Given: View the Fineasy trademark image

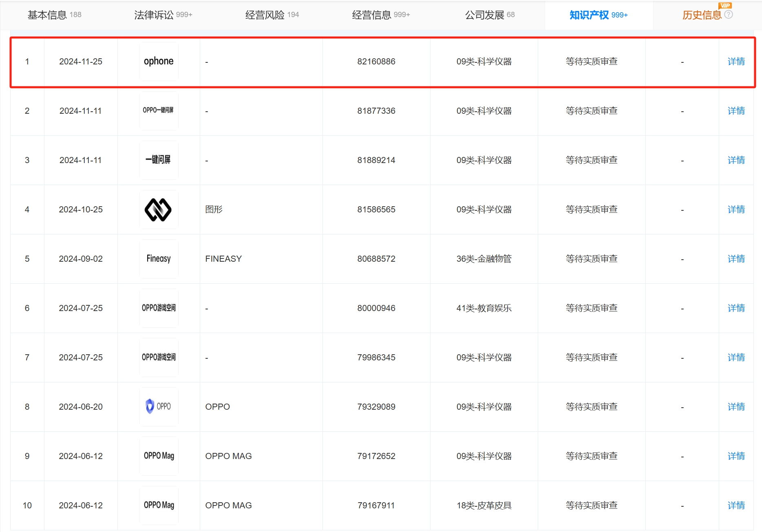Looking at the screenshot, I should pyautogui.click(x=159, y=259).
